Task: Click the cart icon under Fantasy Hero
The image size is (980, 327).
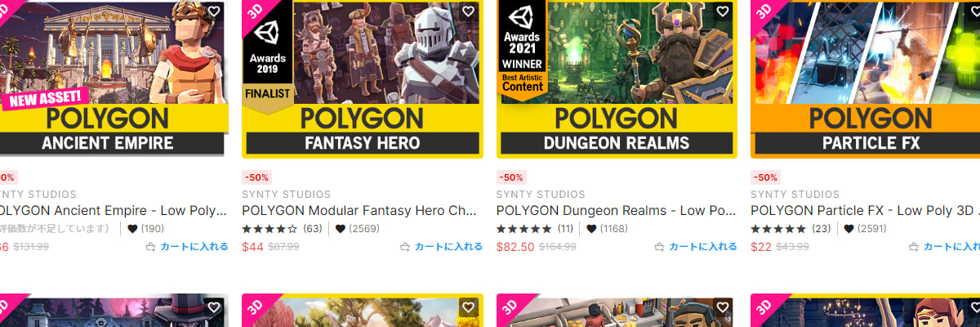Action: pyautogui.click(x=405, y=246)
